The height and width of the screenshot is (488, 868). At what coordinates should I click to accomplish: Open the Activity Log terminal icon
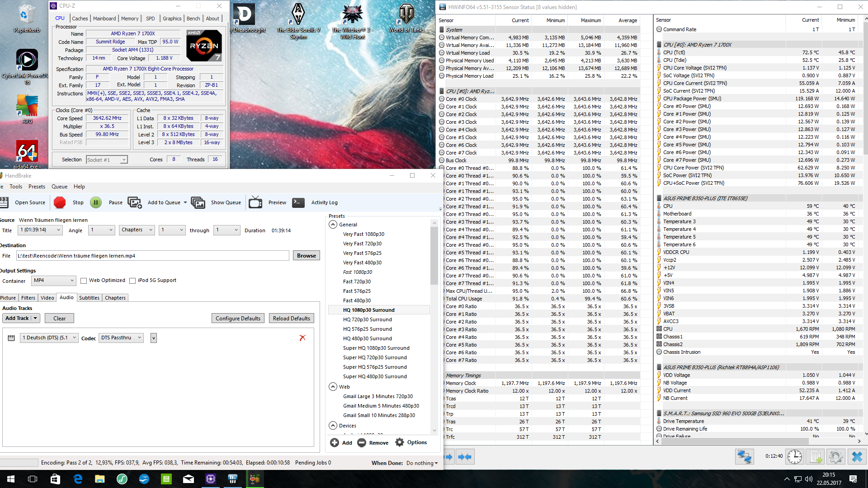(298, 202)
